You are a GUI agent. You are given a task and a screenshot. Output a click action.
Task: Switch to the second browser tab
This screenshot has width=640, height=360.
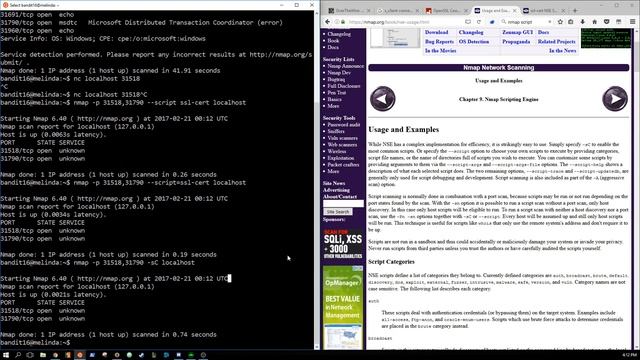tap(398, 10)
